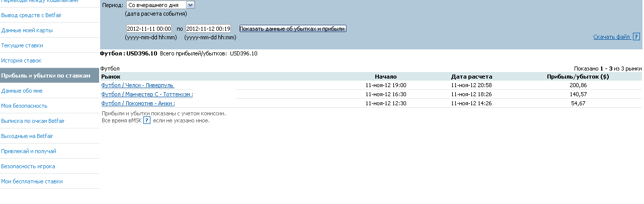This screenshot has width=644, height=204.
Task: Click start time 11-ноя-12 16:30
Action: coord(386,94)
